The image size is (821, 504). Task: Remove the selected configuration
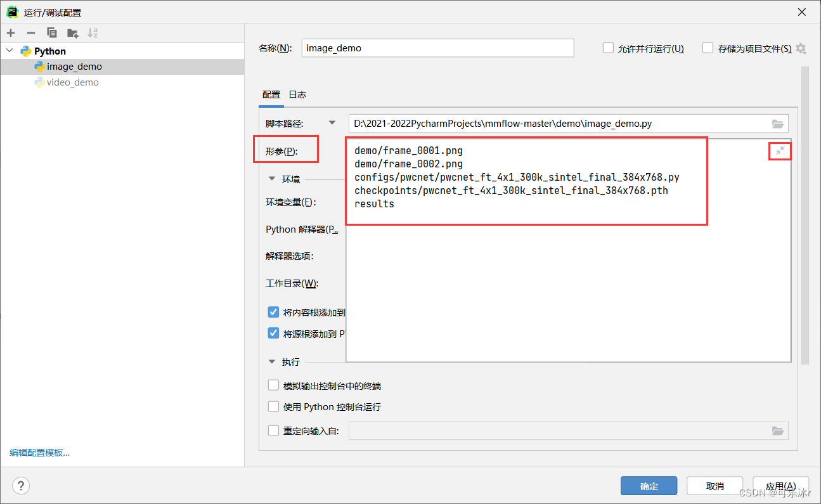click(x=30, y=32)
